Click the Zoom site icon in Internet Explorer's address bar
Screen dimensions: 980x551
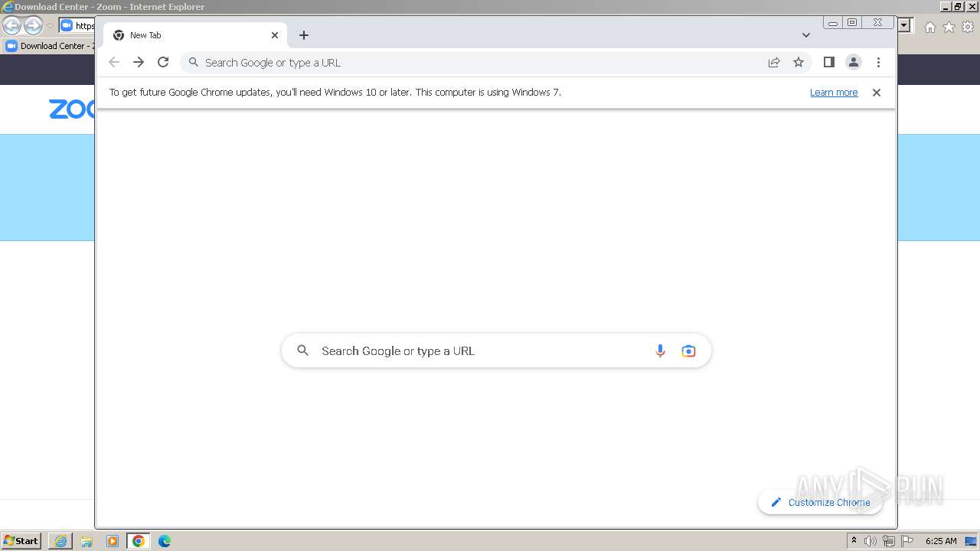coord(67,25)
